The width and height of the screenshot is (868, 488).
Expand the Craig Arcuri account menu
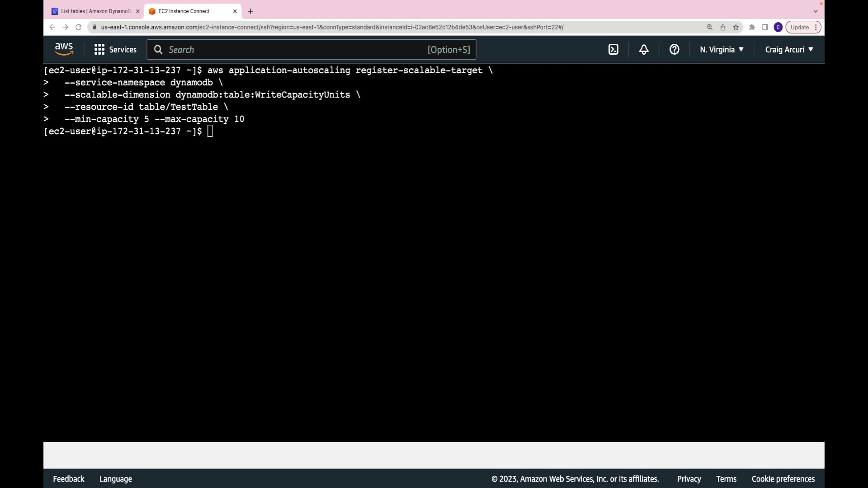click(789, 50)
